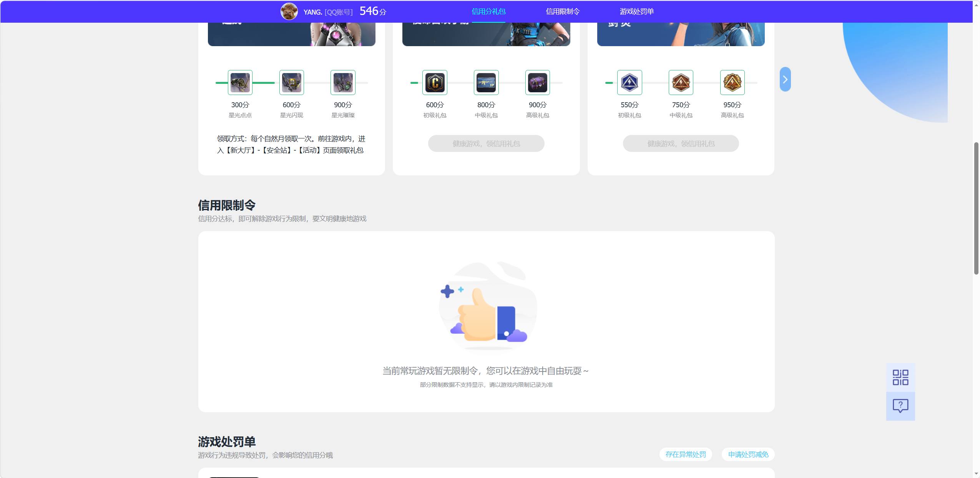The height and width of the screenshot is (478, 980).
Task: Select the 750分 中级礼包 bronze badge
Action: click(x=681, y=82)
